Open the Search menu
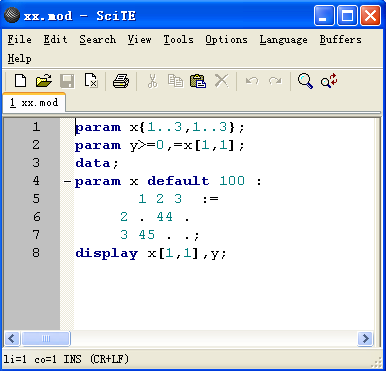This screenshot has height=371, width=386. tap(98, 39)
